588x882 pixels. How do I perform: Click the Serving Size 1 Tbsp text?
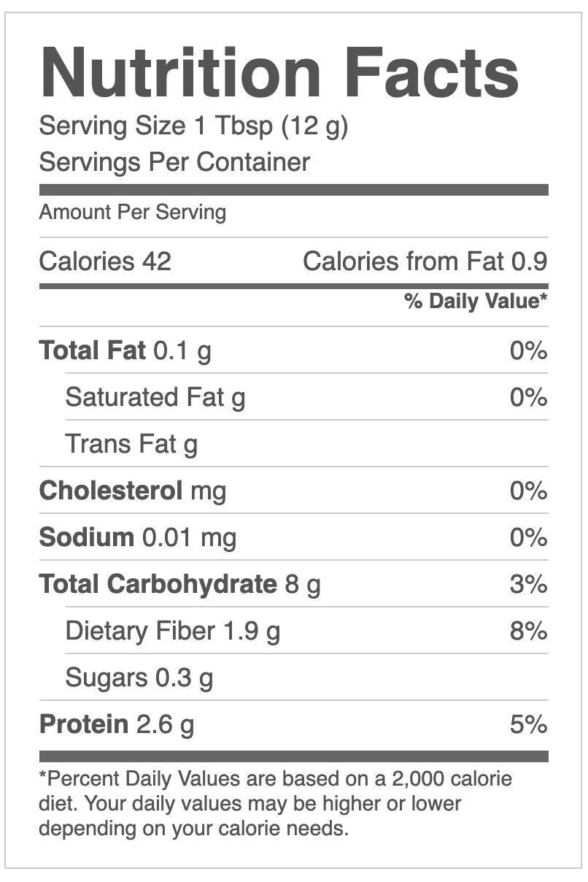193,127
